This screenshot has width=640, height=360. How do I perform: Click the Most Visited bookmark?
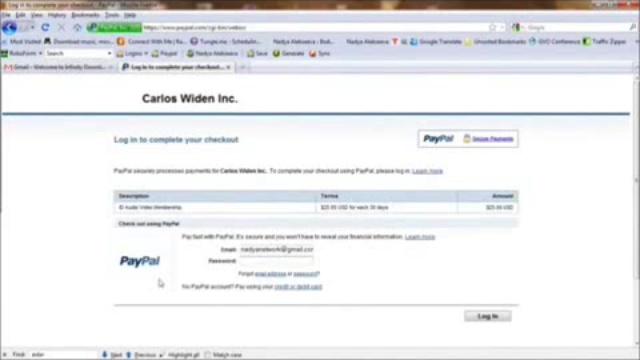click(x=21, y=42)
